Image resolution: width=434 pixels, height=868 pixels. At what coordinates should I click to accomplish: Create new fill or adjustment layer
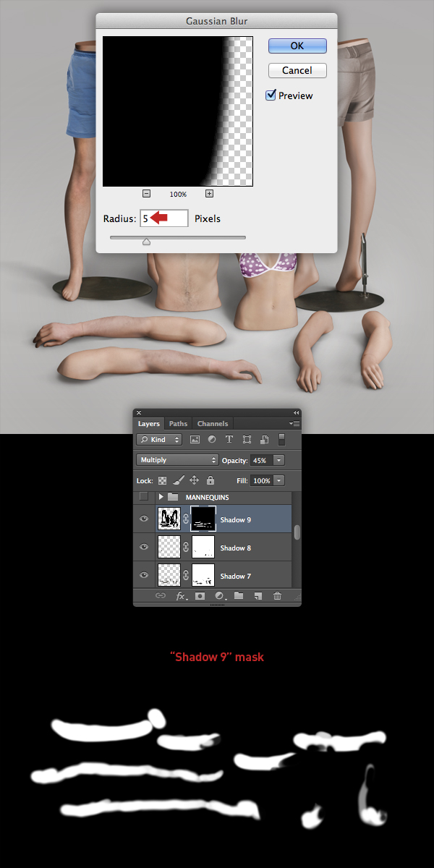coord(220,596)
